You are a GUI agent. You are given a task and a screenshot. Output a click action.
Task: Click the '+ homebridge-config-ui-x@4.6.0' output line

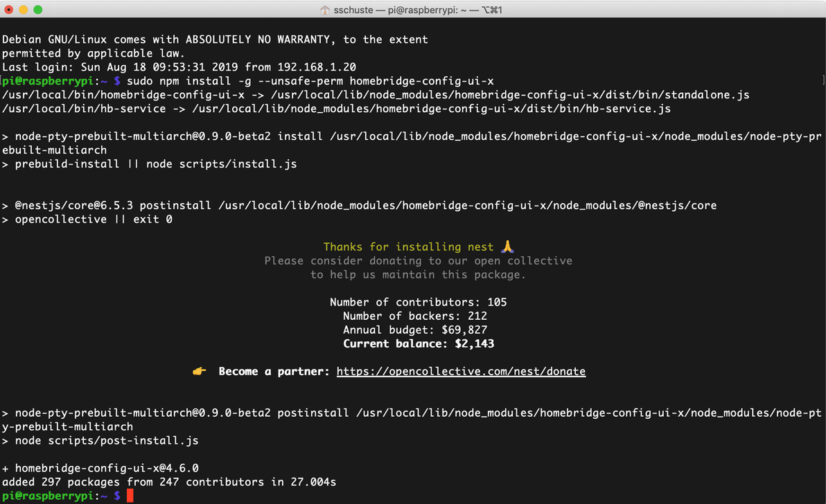pos(100,468)
